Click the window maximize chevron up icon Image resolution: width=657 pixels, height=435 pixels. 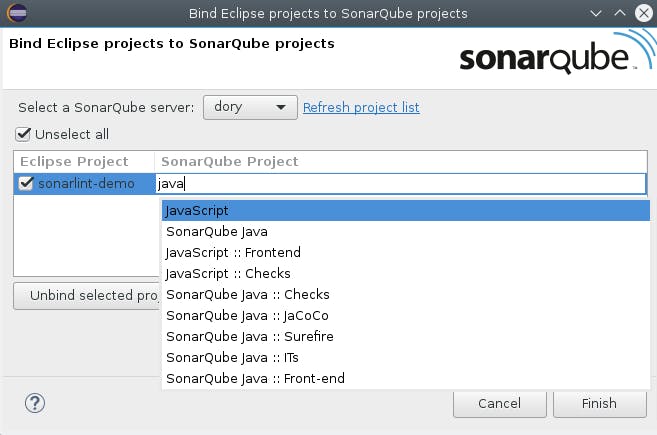click(620, 13)
